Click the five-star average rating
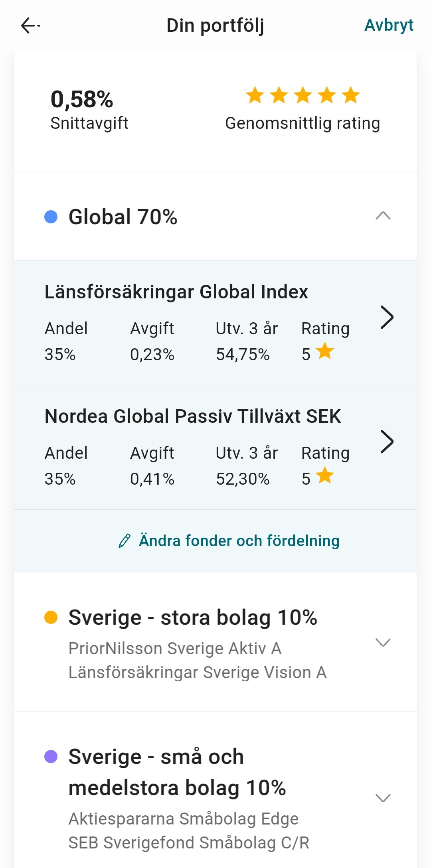431x868 pixels. 302,95
